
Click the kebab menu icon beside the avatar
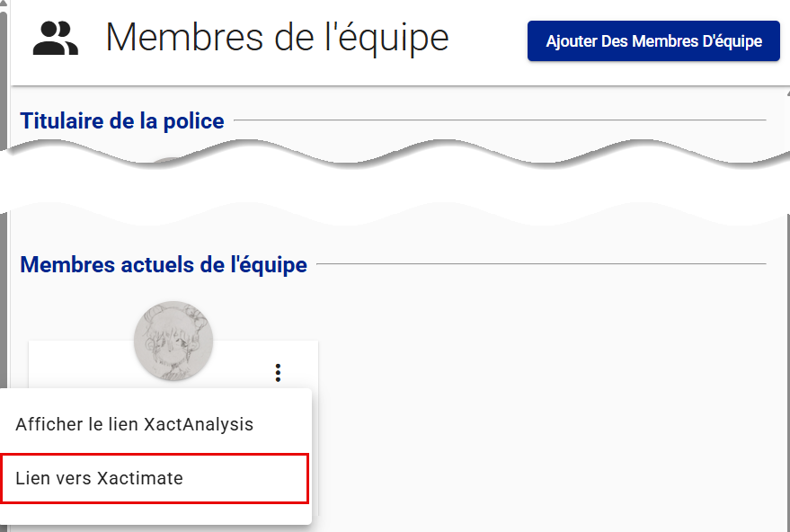tap(279, 372)
